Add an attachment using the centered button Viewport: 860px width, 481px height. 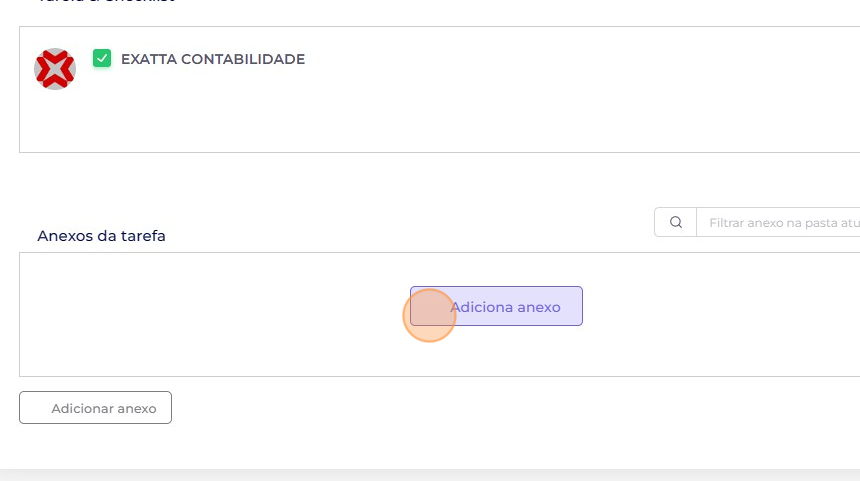(496, 306)
